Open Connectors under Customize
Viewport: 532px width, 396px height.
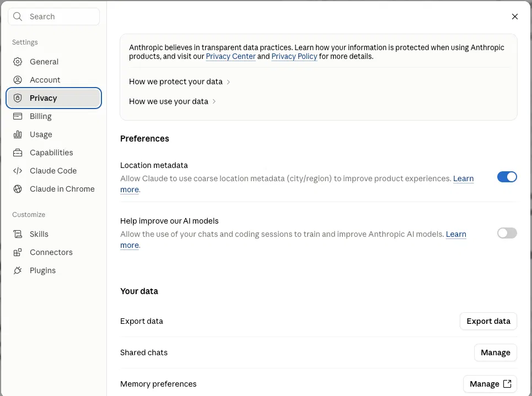53,252
